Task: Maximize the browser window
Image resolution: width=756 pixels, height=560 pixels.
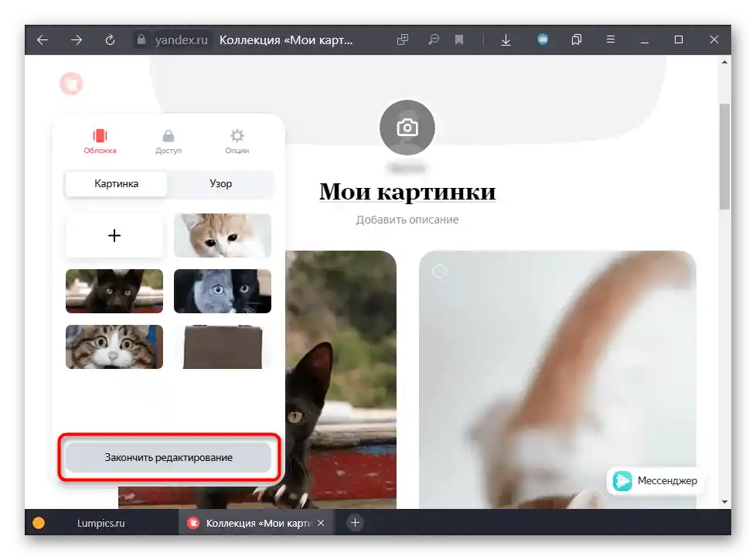Action: (x=679, y=39)
